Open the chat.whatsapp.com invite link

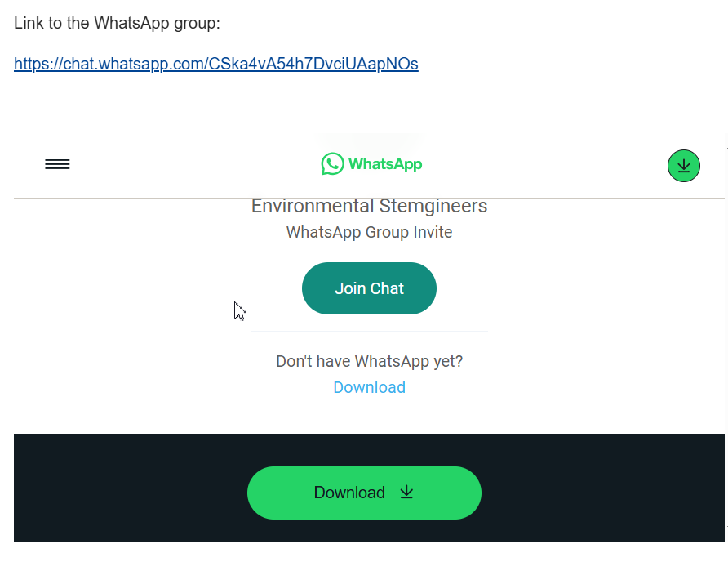216,64
